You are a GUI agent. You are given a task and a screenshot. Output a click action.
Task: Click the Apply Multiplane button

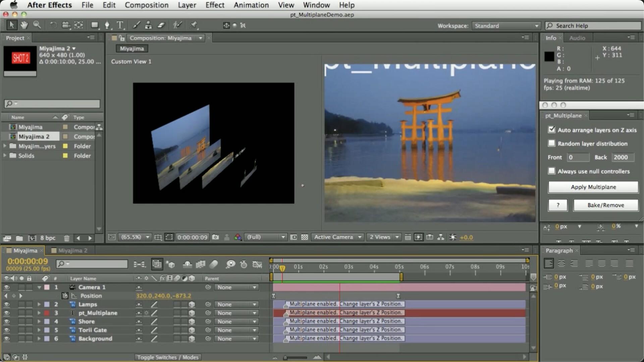(593, 187)
